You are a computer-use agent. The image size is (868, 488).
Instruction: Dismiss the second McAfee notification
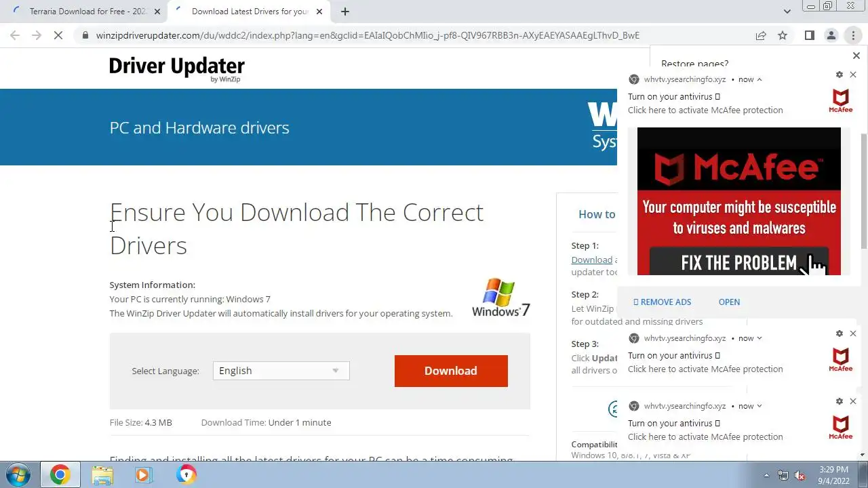tap(853, 333)
